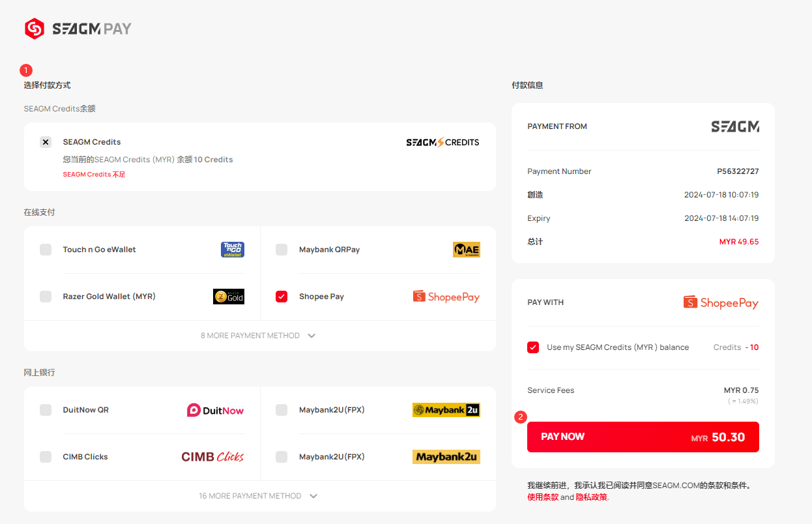Viewport: 812px width, 524px height.
Task: Click chevron beside 16 More Payment Method
Action: pyautogui.click(x=313, y=496)
